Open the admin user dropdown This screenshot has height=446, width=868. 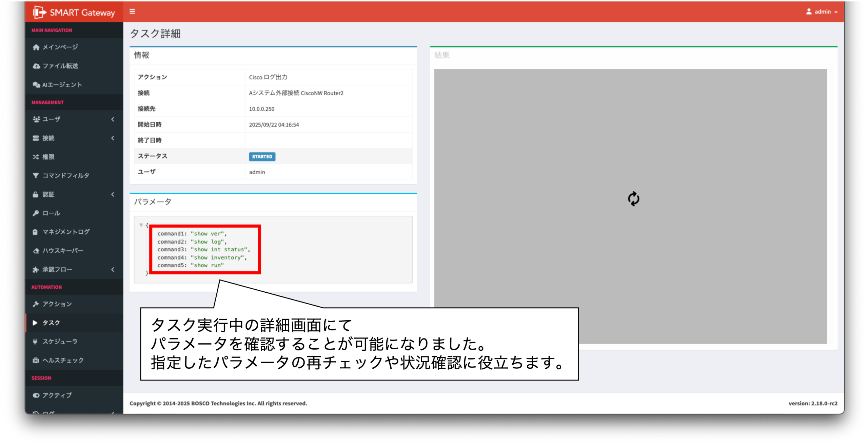[x=822, y=12]
